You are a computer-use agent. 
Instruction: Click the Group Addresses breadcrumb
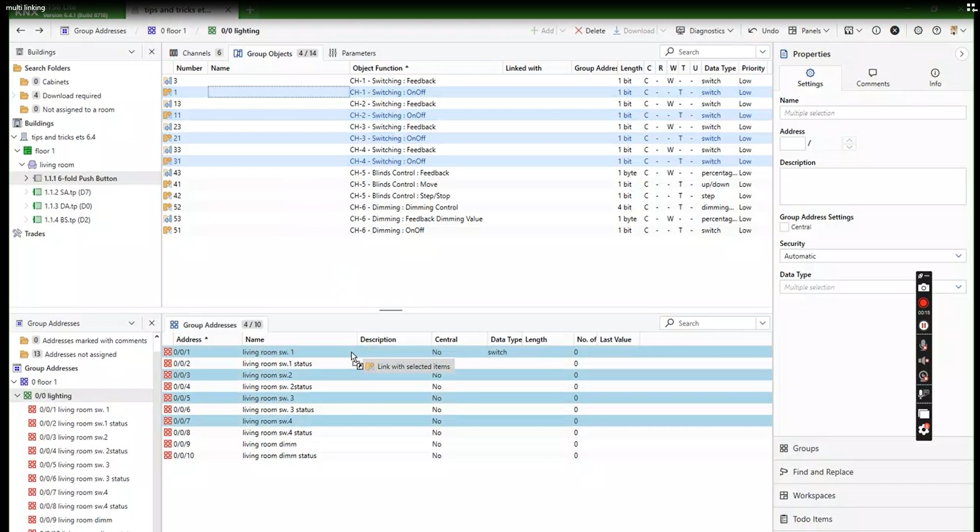coord(94,30)
